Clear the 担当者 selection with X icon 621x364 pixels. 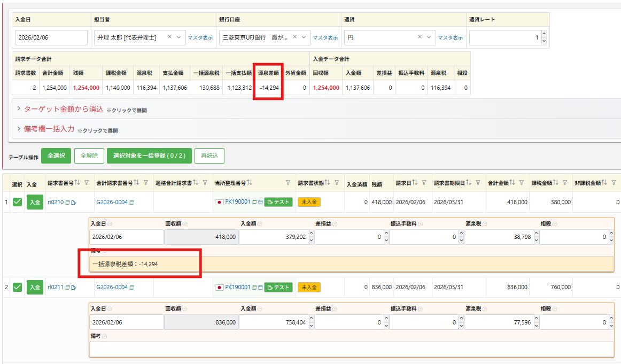[170, 37]
